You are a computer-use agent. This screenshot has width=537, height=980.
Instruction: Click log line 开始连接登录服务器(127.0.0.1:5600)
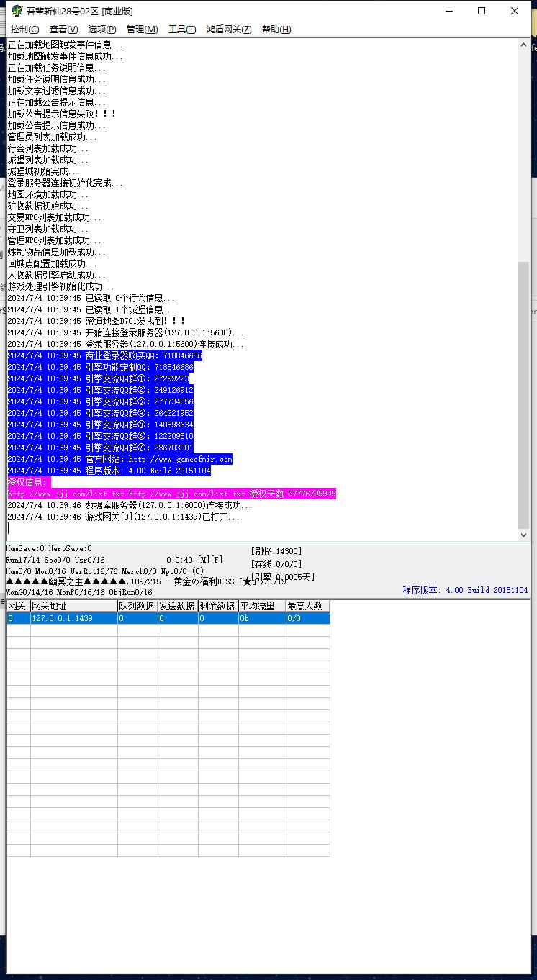(126, 332)
